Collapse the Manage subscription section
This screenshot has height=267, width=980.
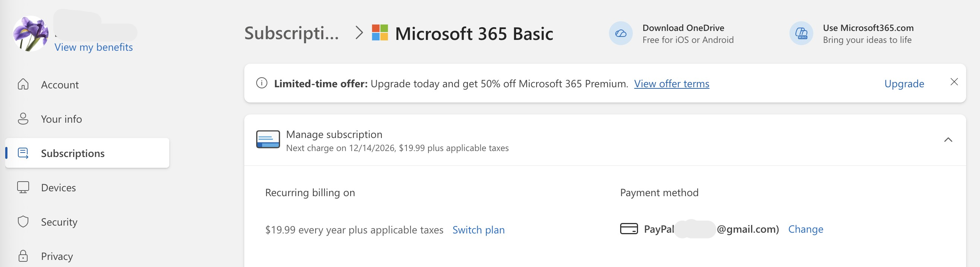point(948,140)
